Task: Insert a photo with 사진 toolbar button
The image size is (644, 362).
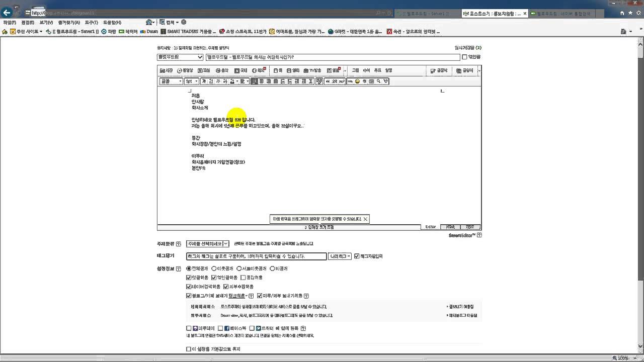Action: pos(167,70)
